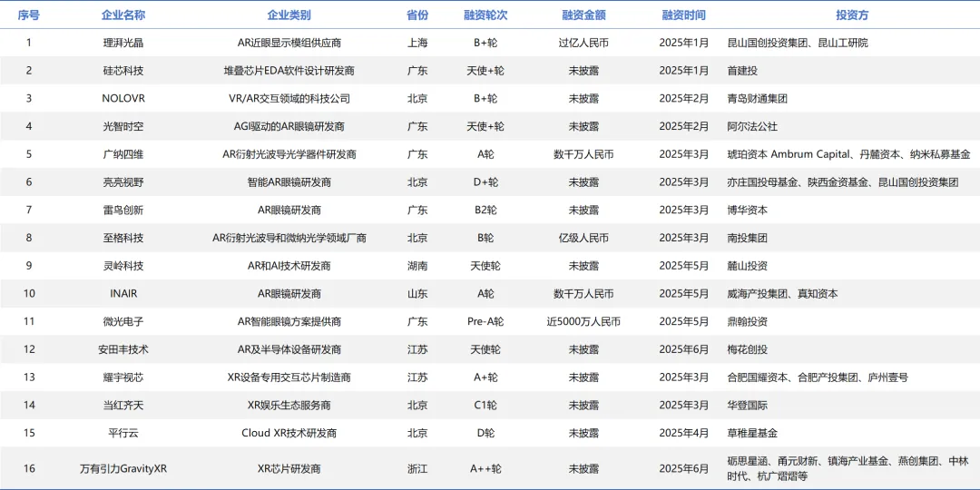The width and height of the screenshot is (980, 490).
Task: Click the 企业类别 column header
Action: [x=289, y=15]
